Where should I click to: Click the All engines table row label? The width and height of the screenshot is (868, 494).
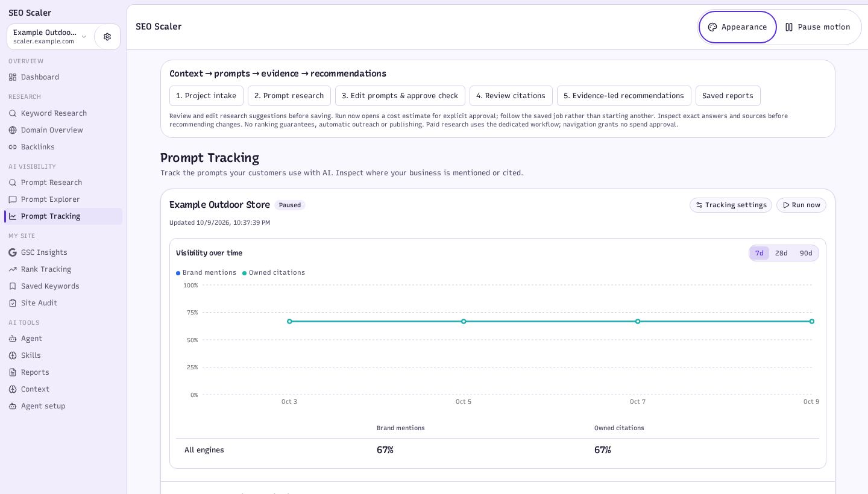point(204,450)
